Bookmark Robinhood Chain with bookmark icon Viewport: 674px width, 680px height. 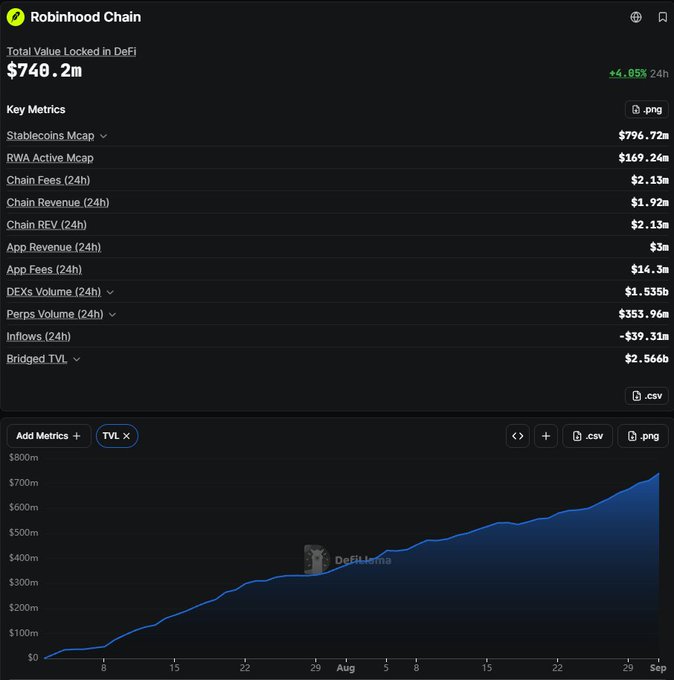[x=662, y=17]
